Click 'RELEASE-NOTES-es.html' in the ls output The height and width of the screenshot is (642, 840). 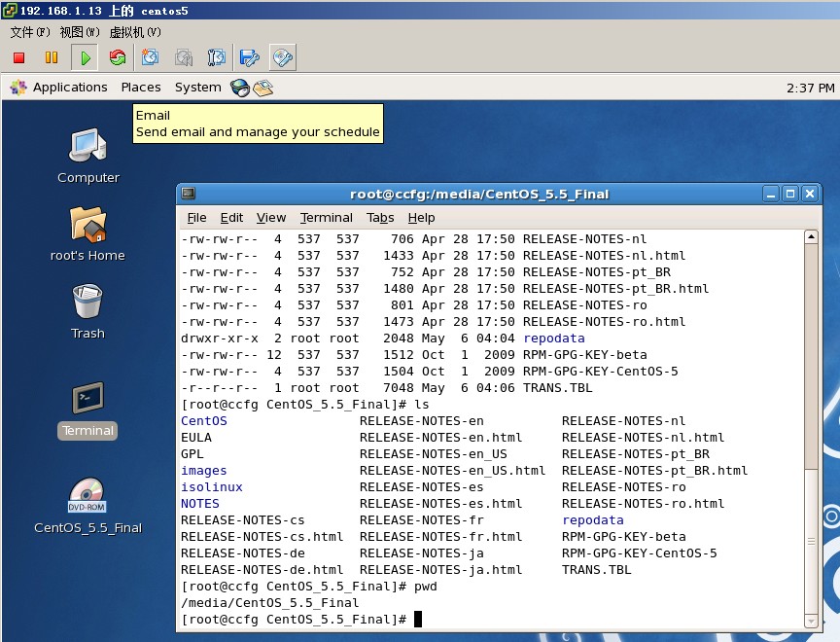pos(440,504)
